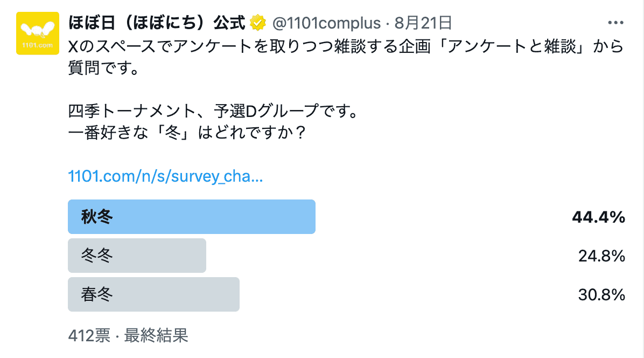Open the three-dot more options menu

click(x=615, y=23)
